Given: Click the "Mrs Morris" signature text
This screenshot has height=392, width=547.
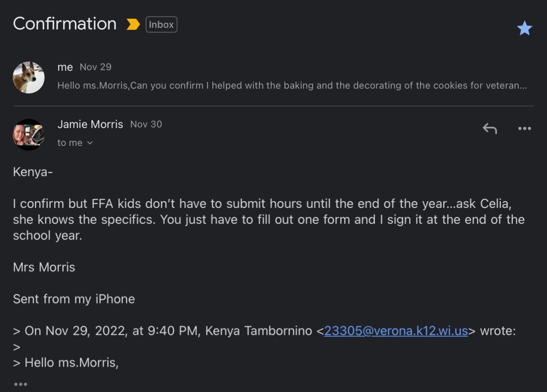Looking at the screenshot, I should tap(44, 267).
